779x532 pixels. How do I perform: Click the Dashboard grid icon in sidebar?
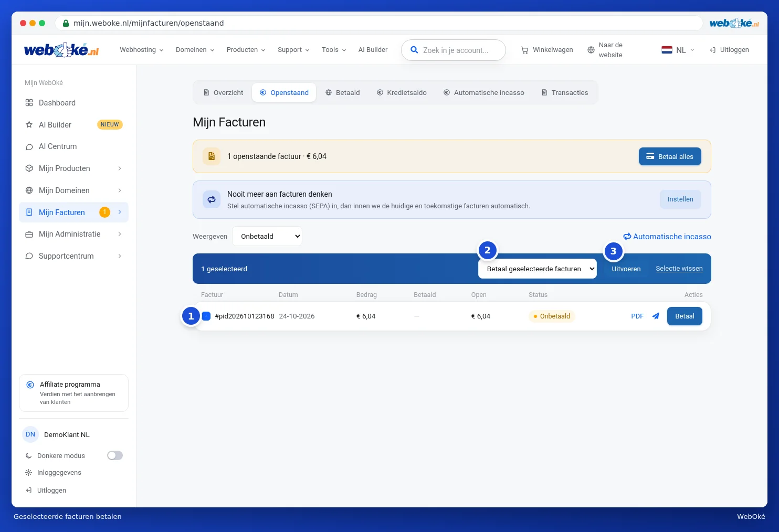tap(29, 103)
